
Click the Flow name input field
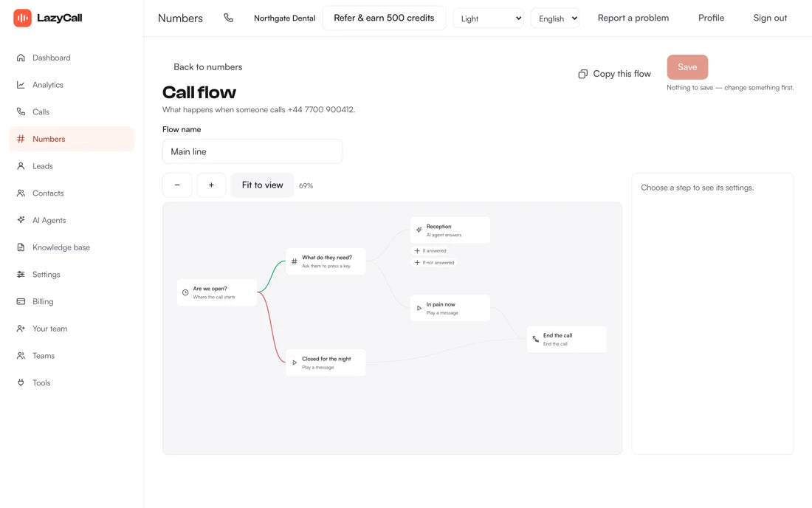coord(252,151)
